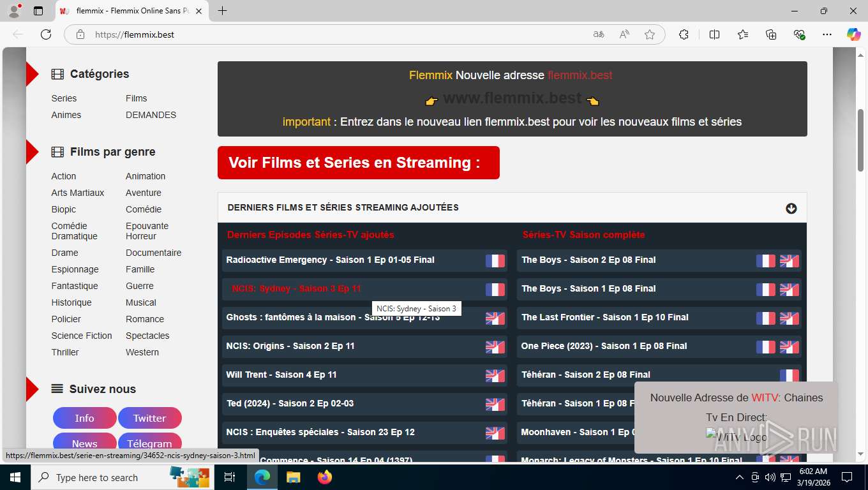
Task: Reload the page with refresh icon
Action: [46, 34]
